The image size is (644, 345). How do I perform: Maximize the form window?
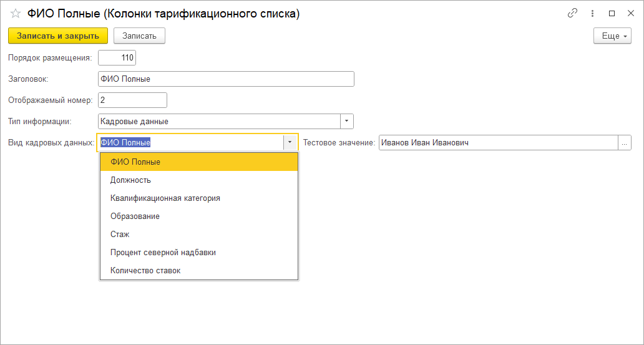(x=612, y=13)
